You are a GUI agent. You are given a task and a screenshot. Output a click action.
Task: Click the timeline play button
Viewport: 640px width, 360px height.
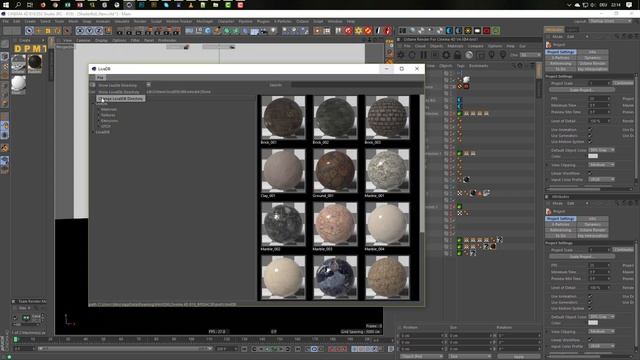[x=274, y=349]
